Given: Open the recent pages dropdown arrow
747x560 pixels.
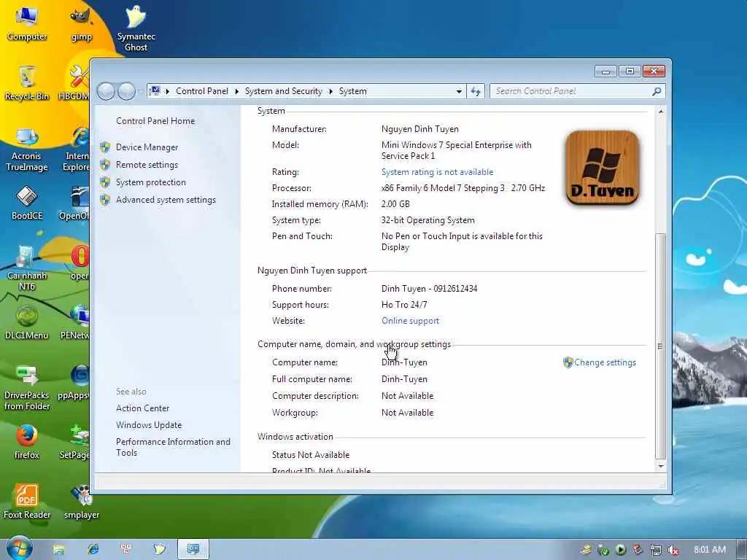Looking at the screenshot, I should tap(141, 91).
